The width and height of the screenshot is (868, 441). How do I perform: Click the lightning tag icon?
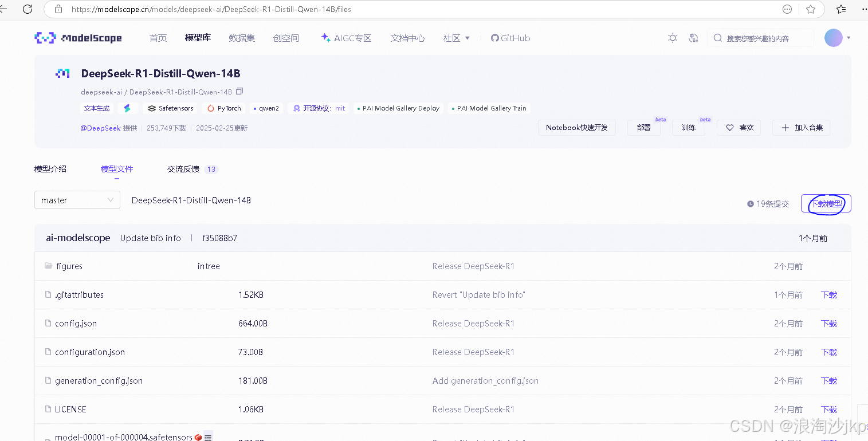pos(127,108)
